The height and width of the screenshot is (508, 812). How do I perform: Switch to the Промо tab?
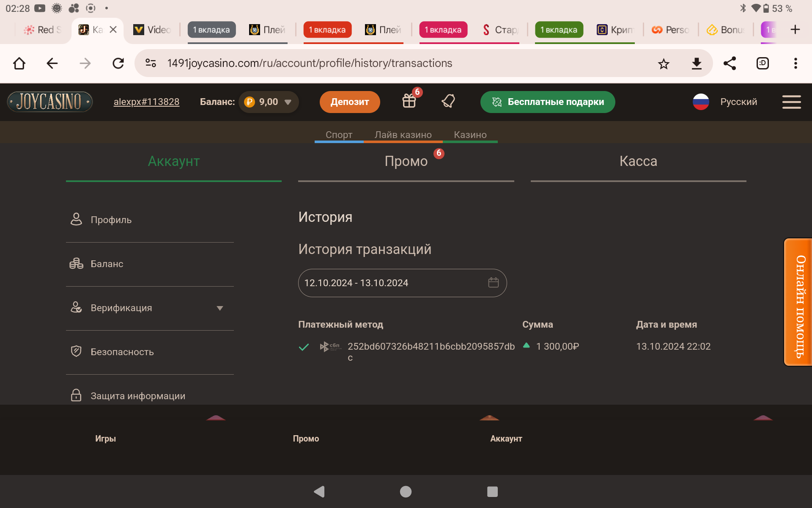point(406,161)
